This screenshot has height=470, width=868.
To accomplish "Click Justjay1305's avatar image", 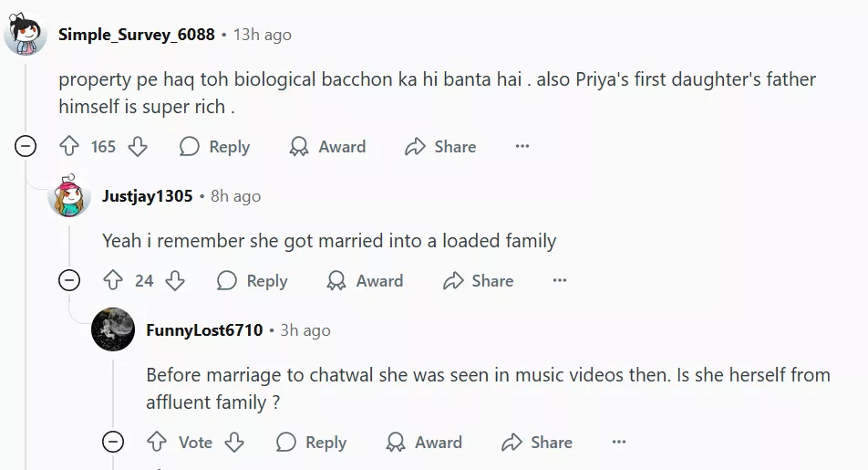I will coord(69,196).
